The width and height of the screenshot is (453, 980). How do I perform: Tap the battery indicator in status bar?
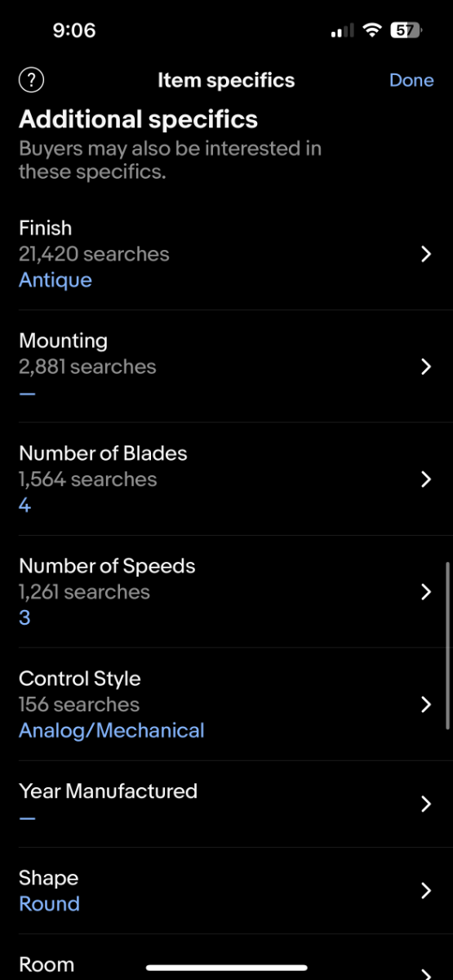[x=406, y=31]
